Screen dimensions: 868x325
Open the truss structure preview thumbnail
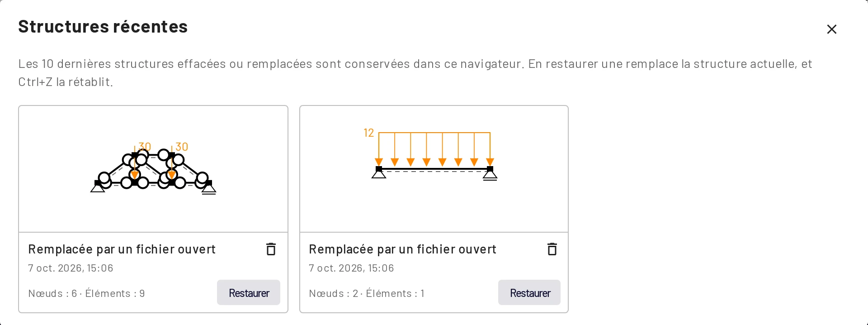153,169
